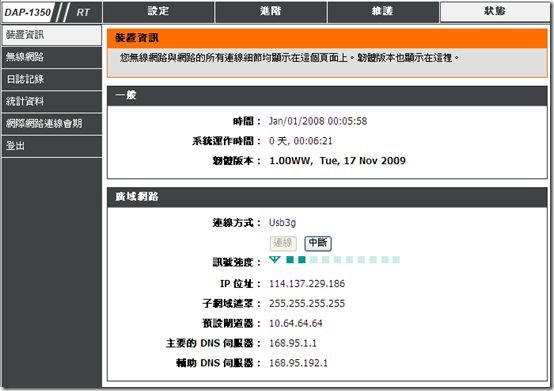Select default gateway 10.64.64.64

(296, 323)
